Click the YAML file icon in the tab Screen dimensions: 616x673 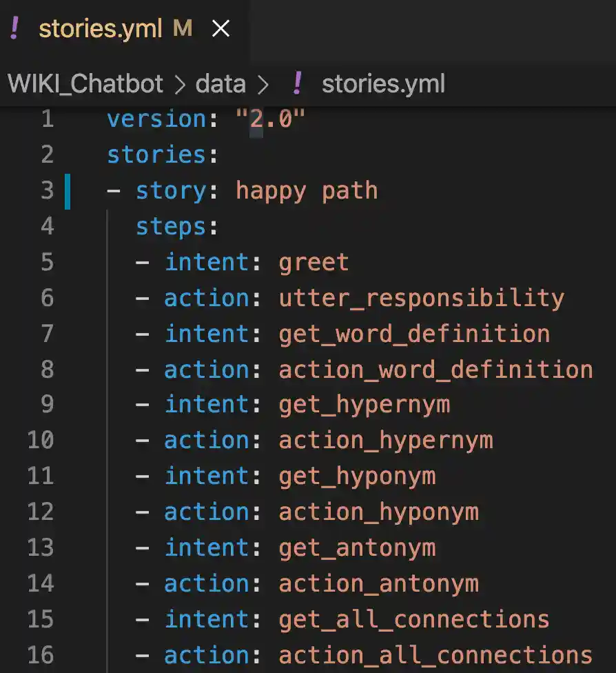pos(15,28)
